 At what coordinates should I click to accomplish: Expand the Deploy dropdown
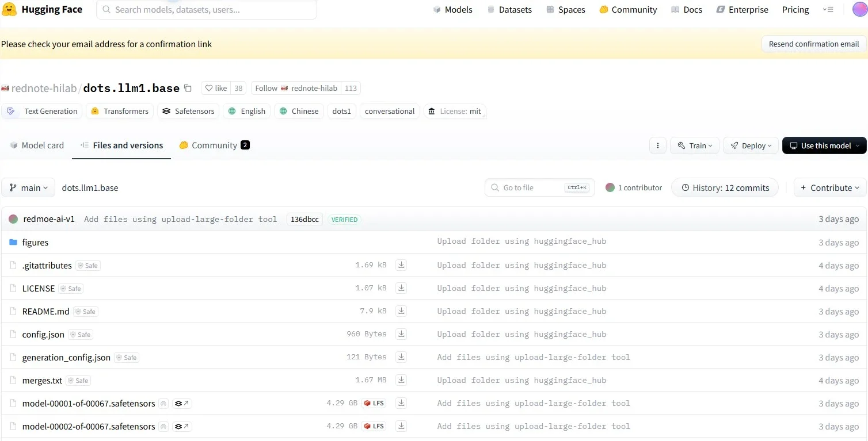[x=751, y=145]
